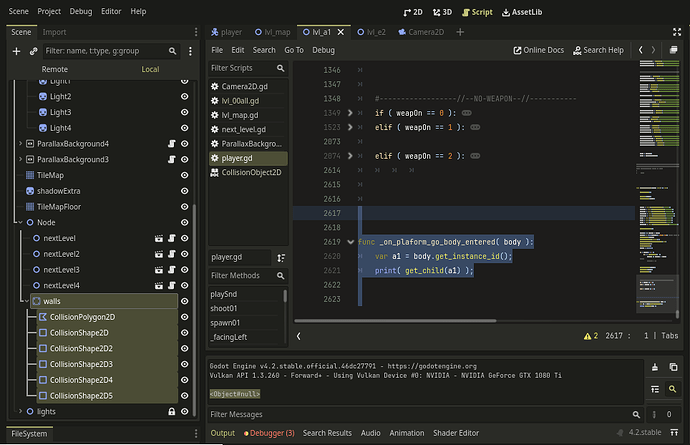Toggle output search magnifier button
This screenshot has width=690, height=445.
pos(672,389)
